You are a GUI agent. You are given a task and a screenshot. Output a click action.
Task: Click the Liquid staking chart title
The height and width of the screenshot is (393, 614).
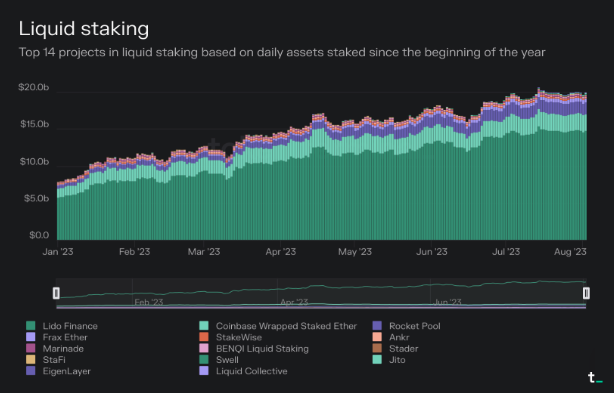tap(84, 29)
